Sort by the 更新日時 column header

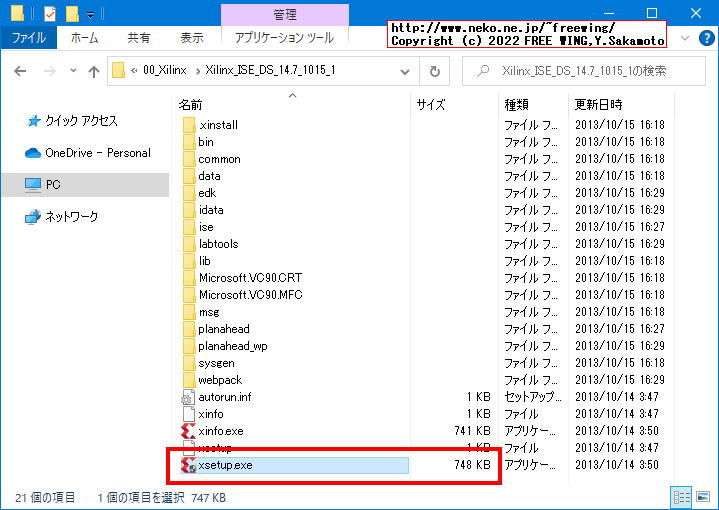coord(598,105)
